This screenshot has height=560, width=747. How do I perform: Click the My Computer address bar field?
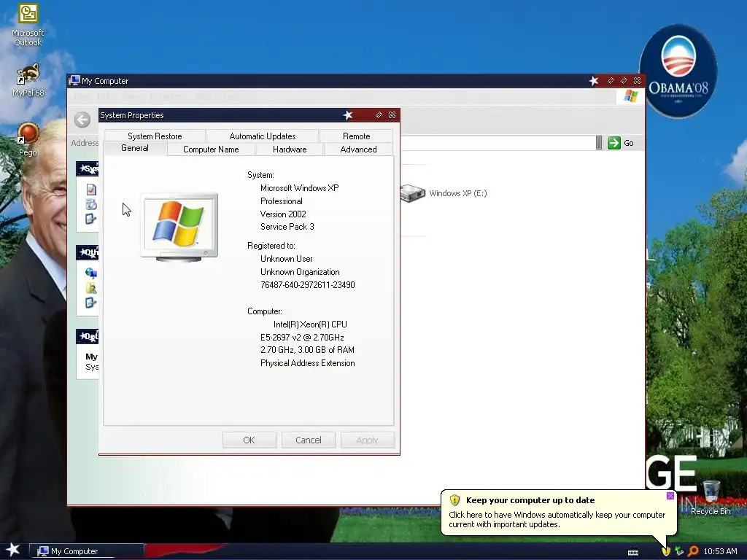click(x=498, y=142)
